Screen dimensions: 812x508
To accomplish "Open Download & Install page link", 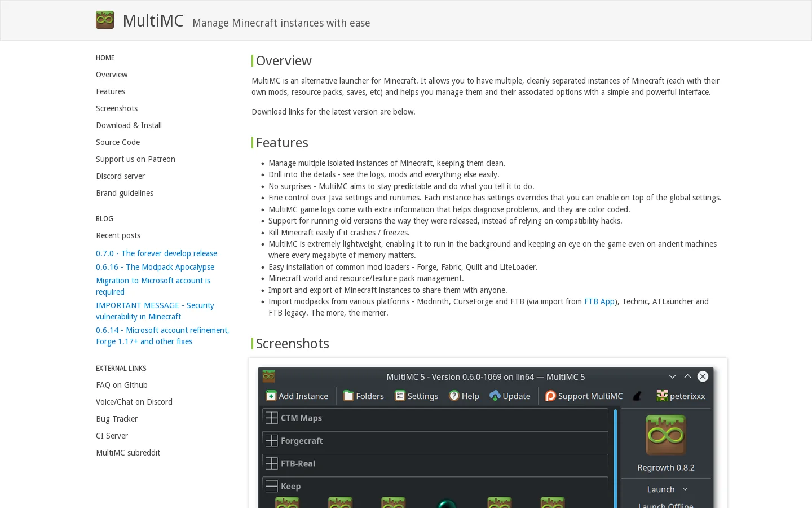I will coord(129,125).
